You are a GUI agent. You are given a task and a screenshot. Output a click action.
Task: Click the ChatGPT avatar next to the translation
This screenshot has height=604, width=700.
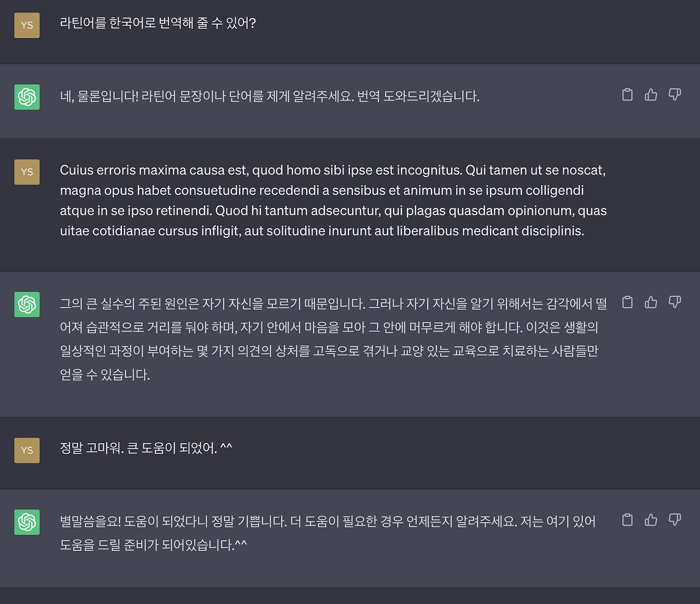tap(27, 304)
